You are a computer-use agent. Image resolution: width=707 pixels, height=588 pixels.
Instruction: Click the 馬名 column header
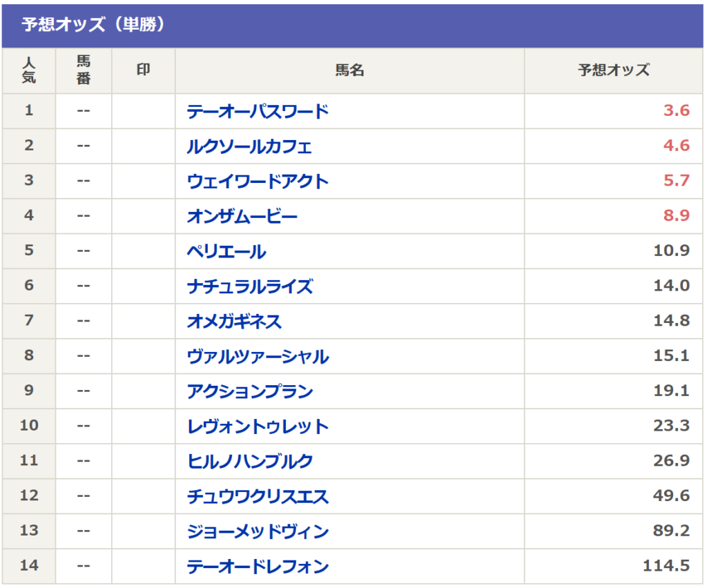pos(349,70)
